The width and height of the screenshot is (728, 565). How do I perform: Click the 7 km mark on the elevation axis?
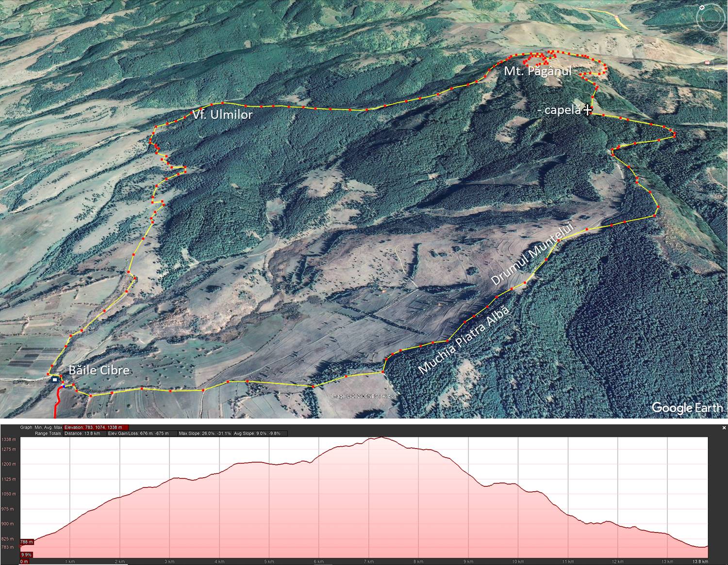(x=368, y=562)
